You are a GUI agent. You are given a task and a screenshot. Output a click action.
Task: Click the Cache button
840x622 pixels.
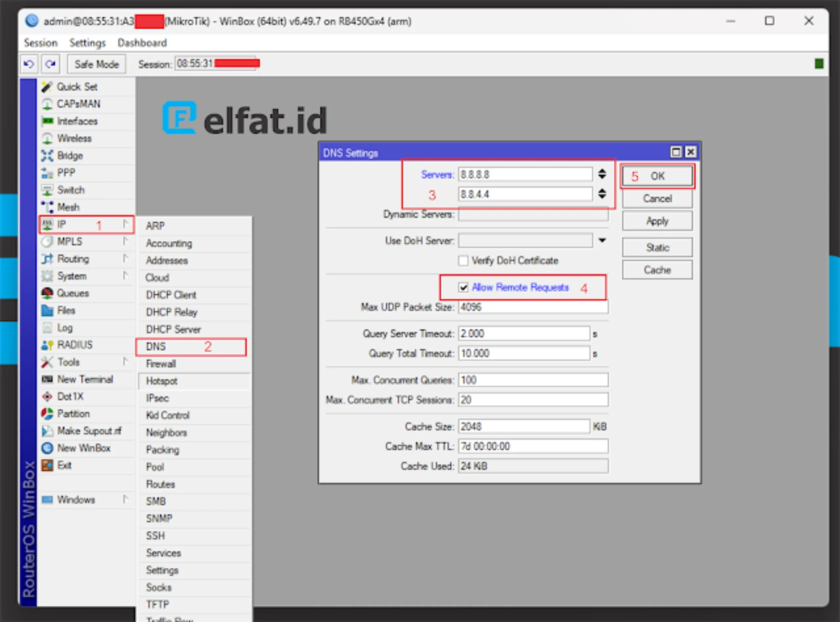[x=657, y=270]
